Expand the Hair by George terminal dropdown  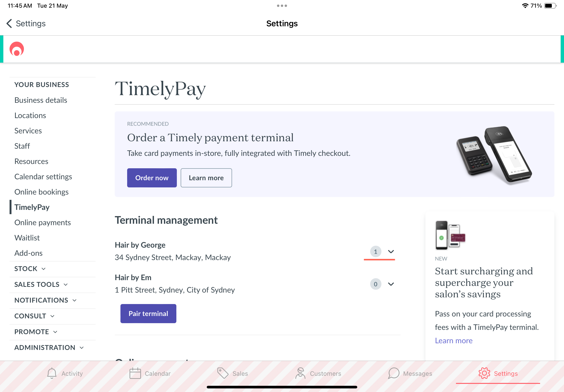tap(391, 251)
